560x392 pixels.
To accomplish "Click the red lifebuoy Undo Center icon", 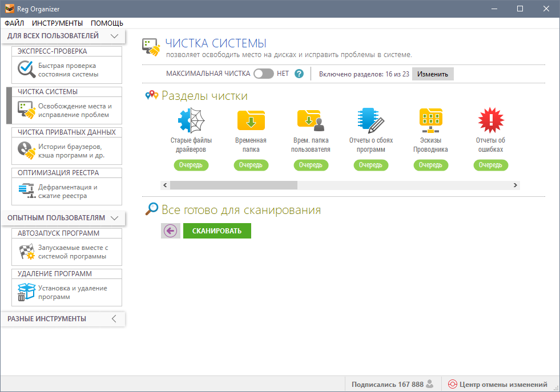I will (x=453, y=384).
